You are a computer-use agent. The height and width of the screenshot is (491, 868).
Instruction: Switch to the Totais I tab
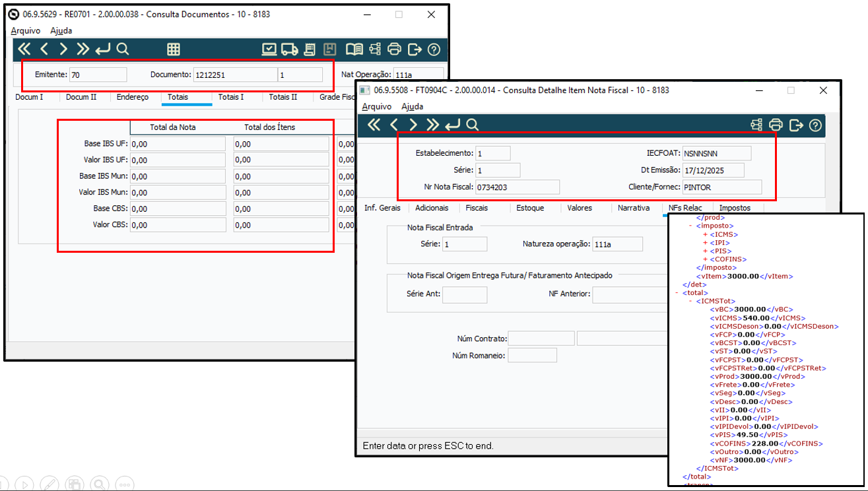point(231,97)
